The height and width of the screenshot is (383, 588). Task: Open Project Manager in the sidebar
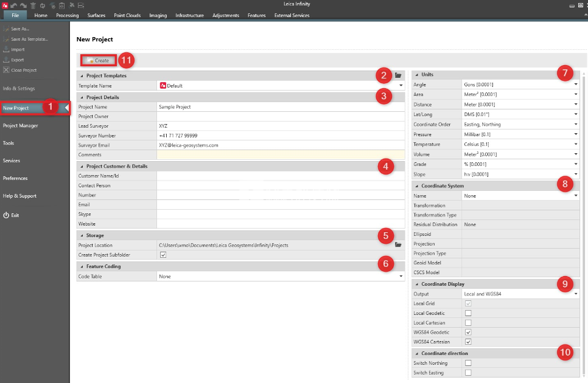coord(21,125)
